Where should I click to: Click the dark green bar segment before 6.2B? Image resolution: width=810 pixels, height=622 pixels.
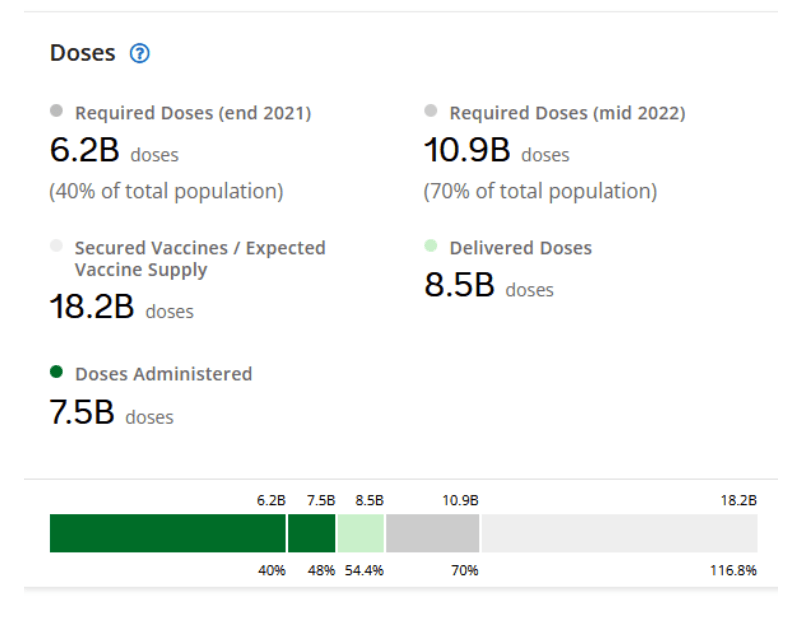click(x=167, y=533)
